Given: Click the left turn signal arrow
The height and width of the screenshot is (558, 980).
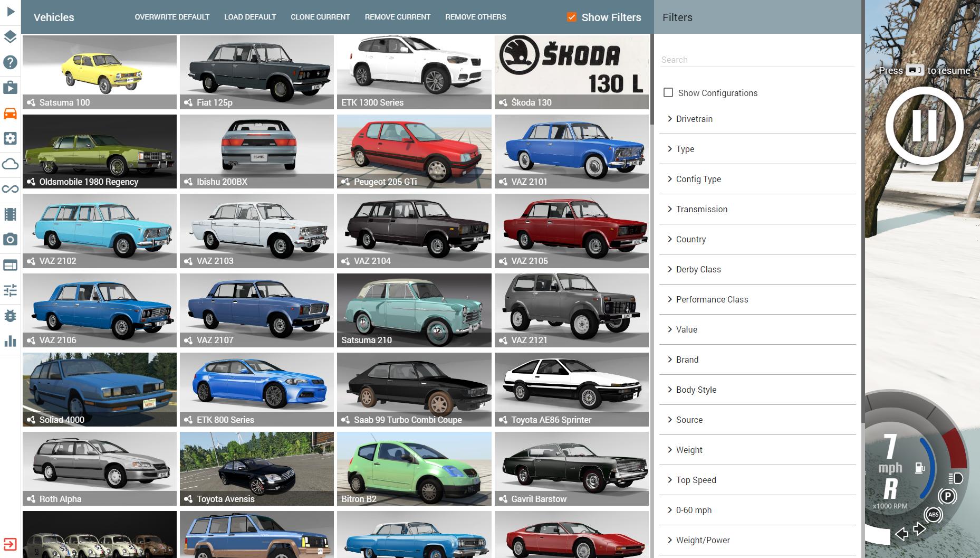Looking at the screenshot, I should [902, 534].
